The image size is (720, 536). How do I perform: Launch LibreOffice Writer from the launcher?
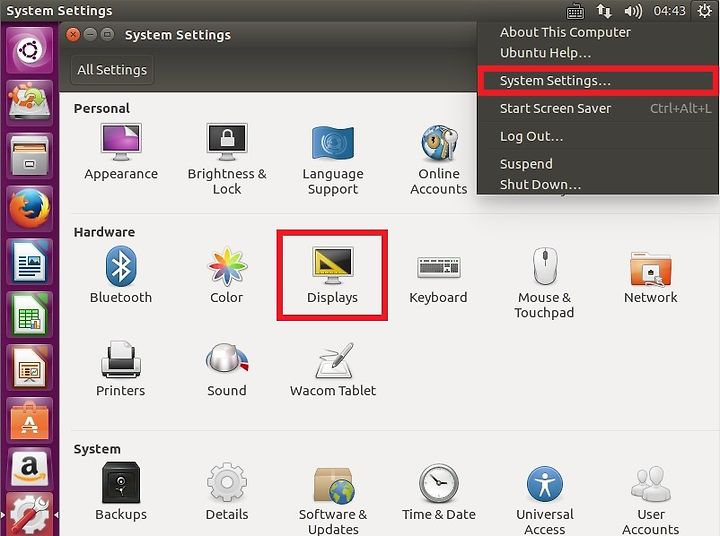(x=30, y=261)
